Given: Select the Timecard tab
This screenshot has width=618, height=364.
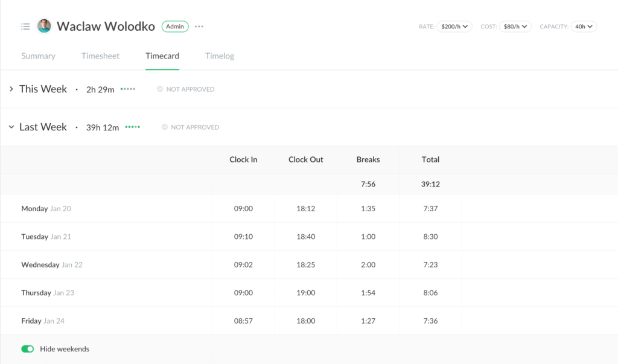Looking at the screenshot, I should pos(162,56).
